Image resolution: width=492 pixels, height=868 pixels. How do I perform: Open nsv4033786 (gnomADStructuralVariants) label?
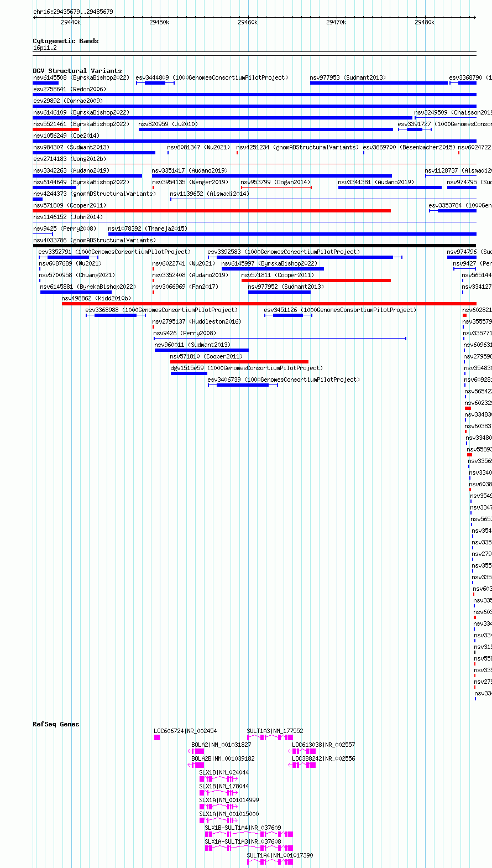pos(94,240)
